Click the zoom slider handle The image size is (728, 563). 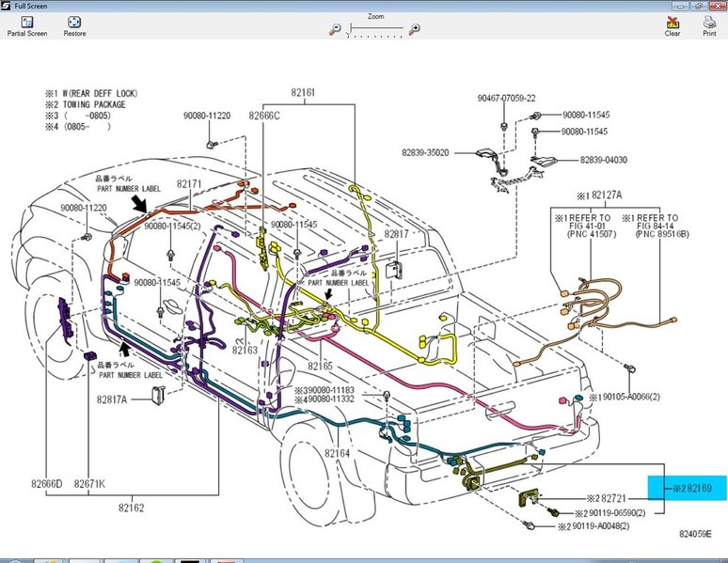(x=349, y=29)
